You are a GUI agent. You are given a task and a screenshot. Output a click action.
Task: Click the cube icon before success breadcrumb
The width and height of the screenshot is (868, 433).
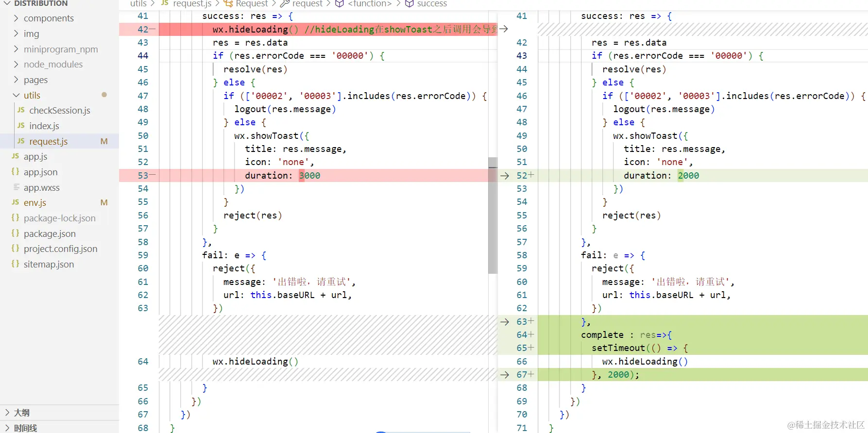click(x=409, y=3)
